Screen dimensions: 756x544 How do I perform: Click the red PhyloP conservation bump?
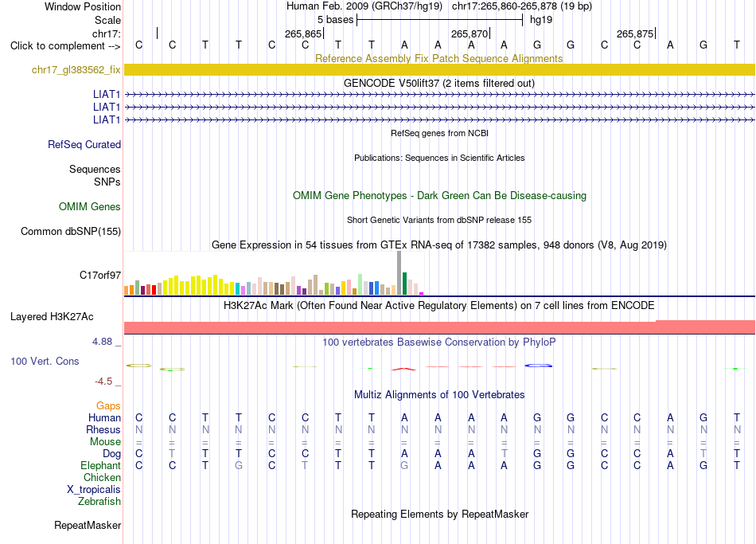tap(404, 370)
